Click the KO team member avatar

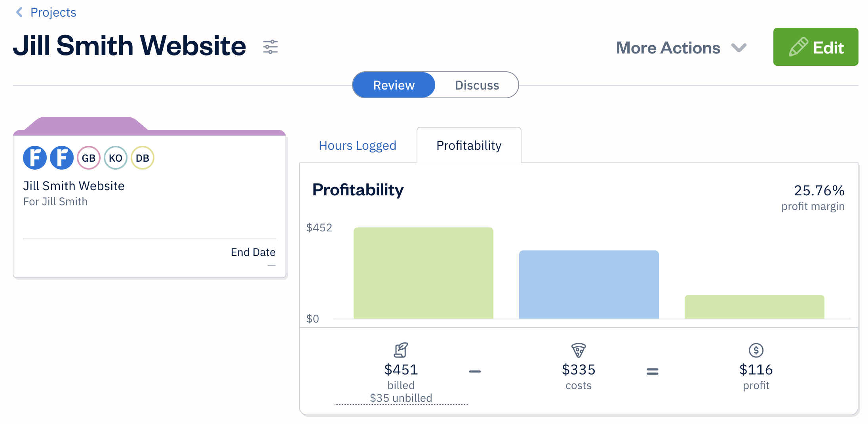(x=115, y=157)
